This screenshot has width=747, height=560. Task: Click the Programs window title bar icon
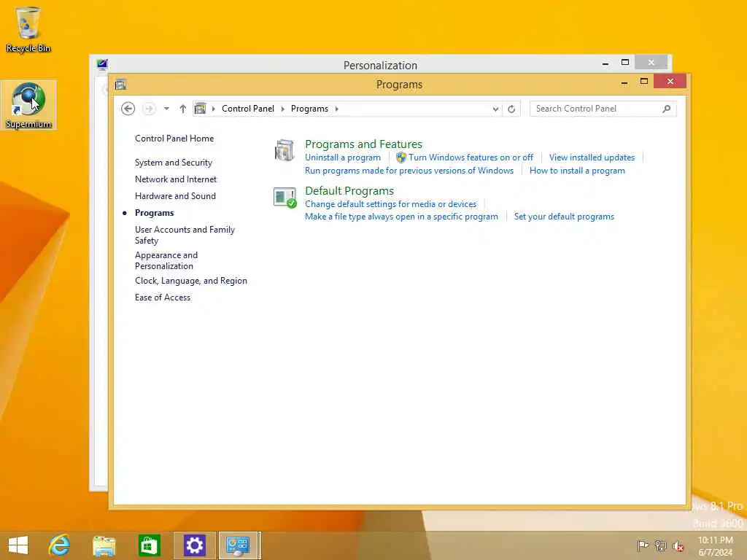pyautogui.click(x=120, y=85)
